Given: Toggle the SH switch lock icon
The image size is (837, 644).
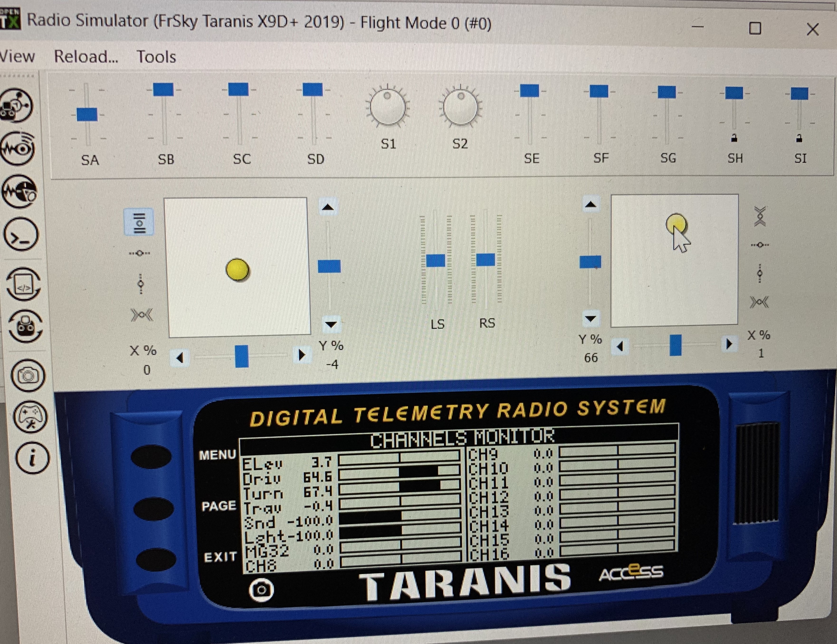Looking at the screenshot, I should [734, 138].
